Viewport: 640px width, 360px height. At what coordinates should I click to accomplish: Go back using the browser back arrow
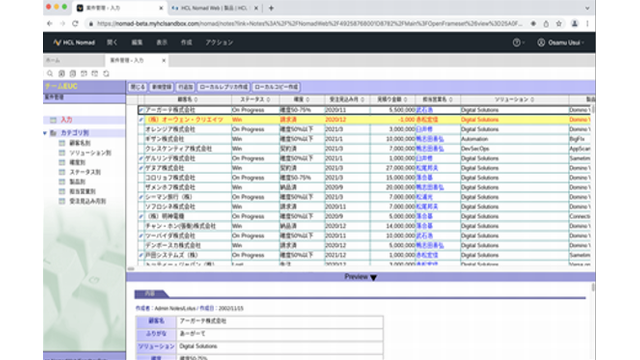coord(50,24)
